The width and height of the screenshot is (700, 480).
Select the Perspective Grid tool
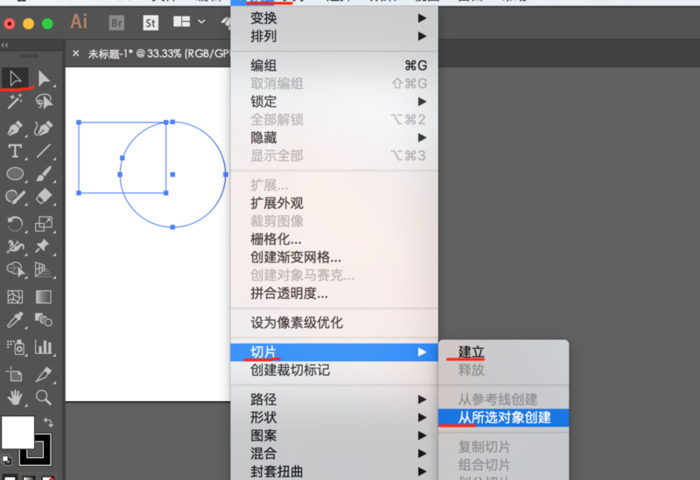coord(44,269)
